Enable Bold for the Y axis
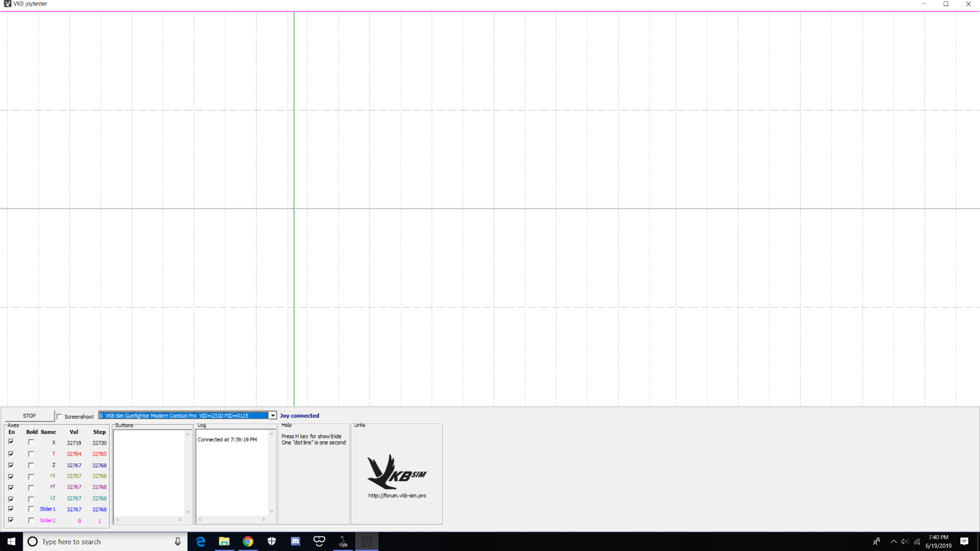This screenshot has width=980, height=551. (x=31, y=454)
